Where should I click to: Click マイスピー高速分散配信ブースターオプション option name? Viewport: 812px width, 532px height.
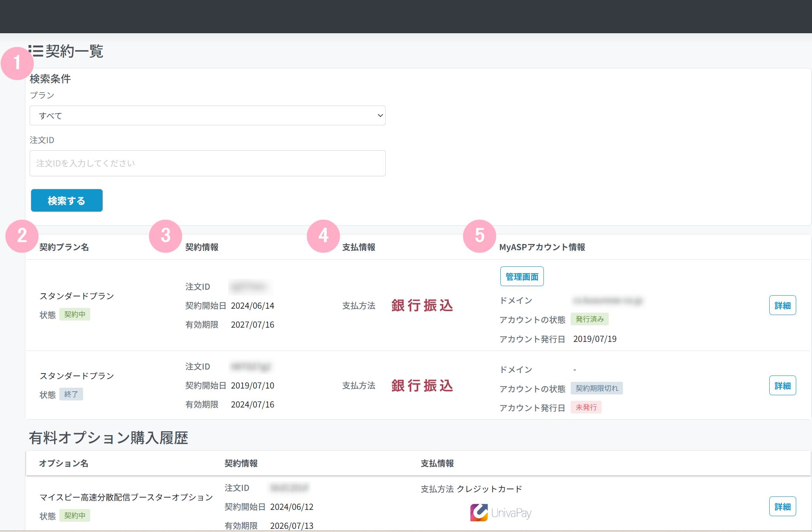tap(126, 497)
